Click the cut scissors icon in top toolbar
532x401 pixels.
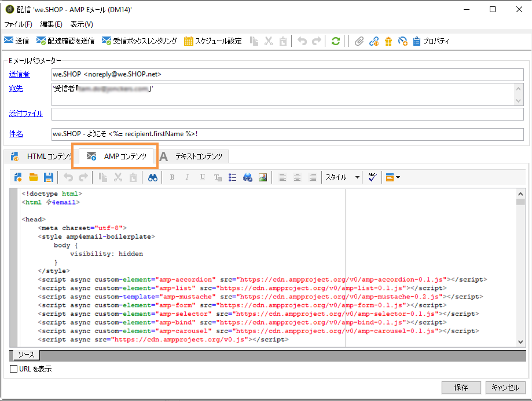269,41
